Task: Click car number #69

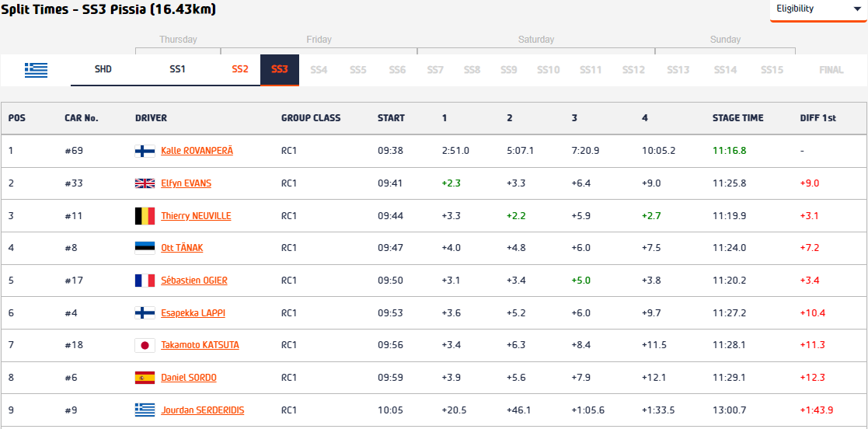Action: 74,151
